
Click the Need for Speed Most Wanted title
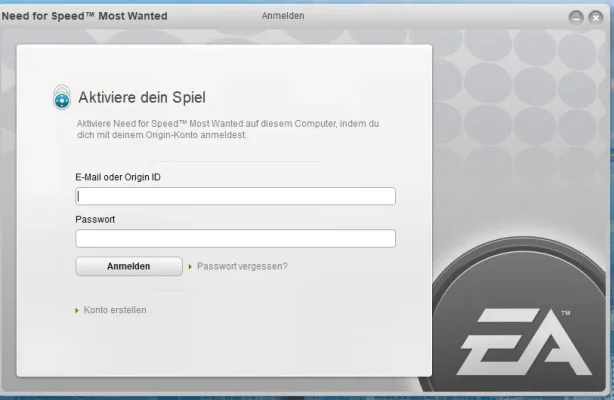(85, 16)
